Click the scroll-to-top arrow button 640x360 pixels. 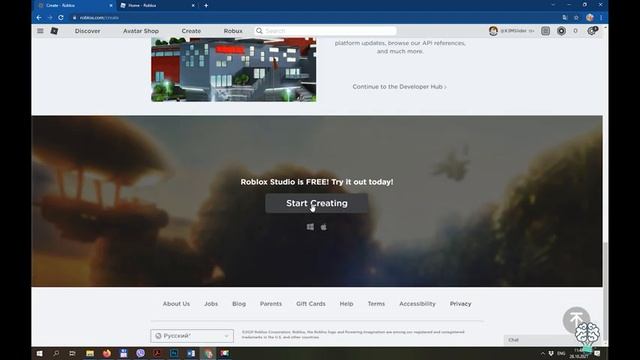(x=576, y=320)
